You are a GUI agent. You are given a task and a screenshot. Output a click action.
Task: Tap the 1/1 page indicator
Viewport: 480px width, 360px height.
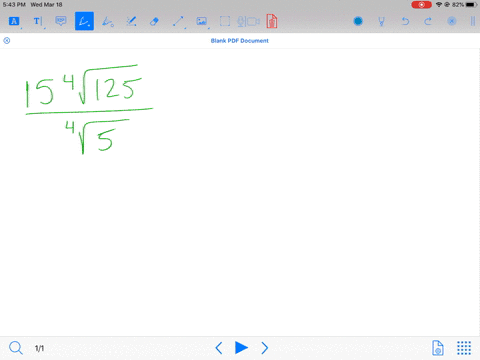39,348
